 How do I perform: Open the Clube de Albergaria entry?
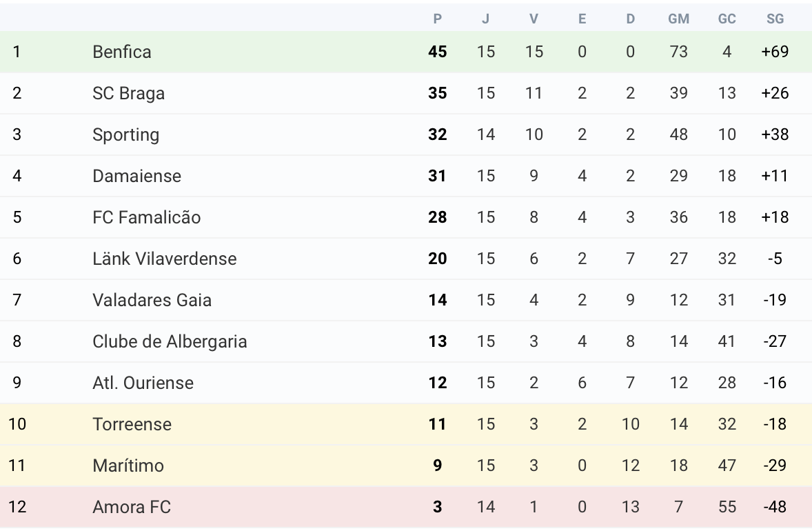point(170,341)
